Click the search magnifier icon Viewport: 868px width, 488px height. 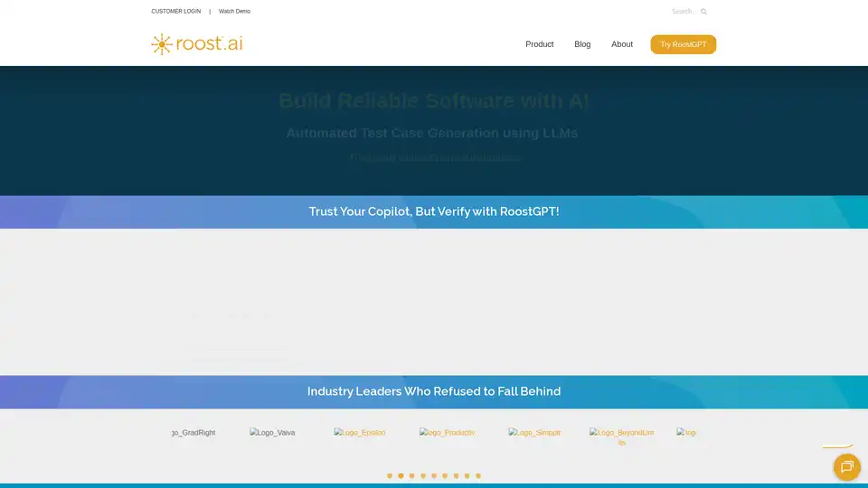pyautogui.click(x=703, y=12)
